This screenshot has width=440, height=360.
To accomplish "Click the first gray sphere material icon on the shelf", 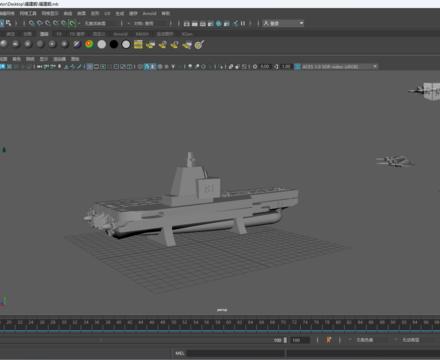I will (x=4, y=44).
